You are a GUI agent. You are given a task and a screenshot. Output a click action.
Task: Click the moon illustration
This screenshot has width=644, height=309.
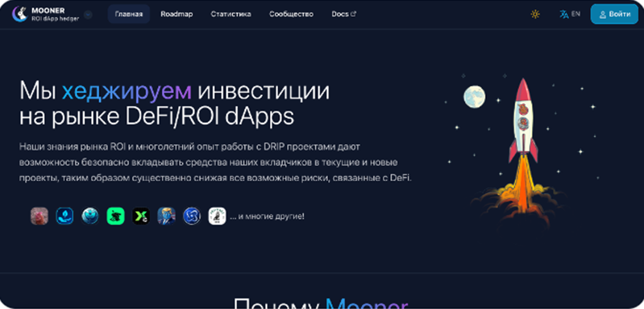coord(474,97)
